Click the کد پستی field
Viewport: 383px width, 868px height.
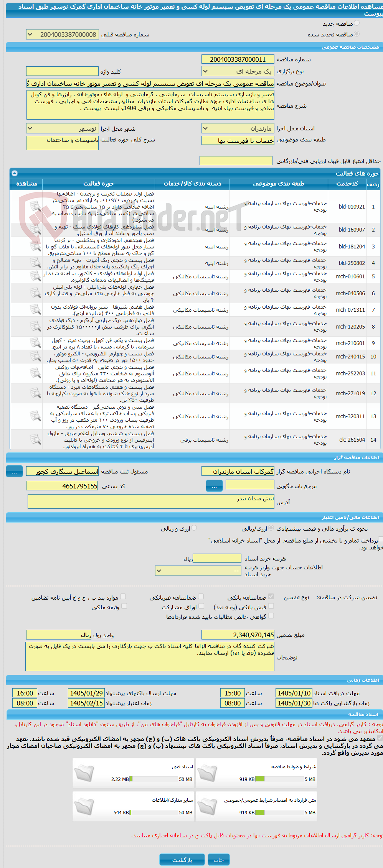pos(62,486)
